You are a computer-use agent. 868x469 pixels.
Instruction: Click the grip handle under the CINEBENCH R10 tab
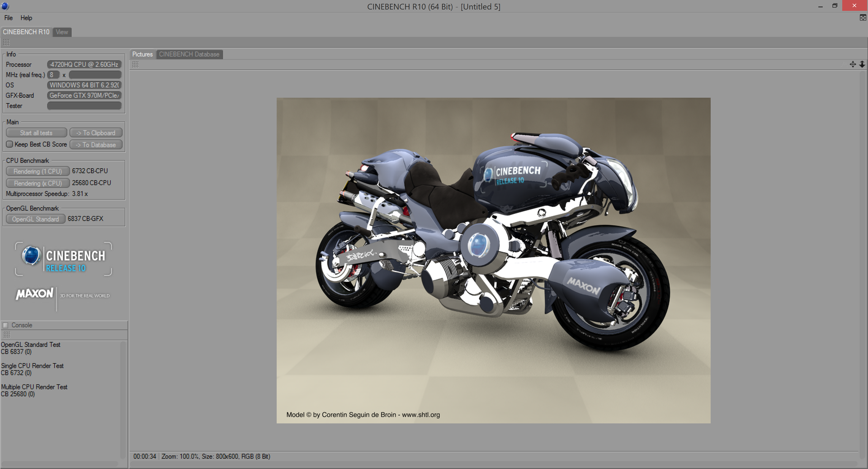click(6, 42)
